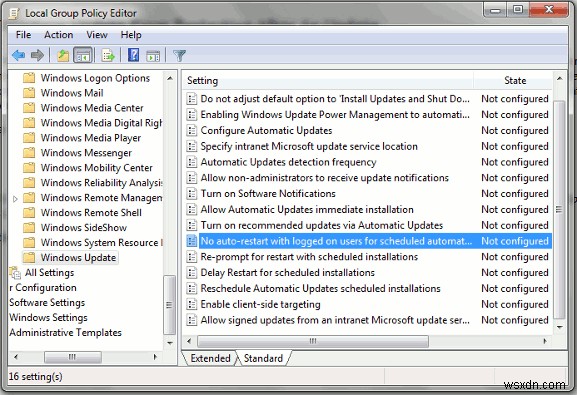The height and width of the screenshot is (395, 577).
Task: Click the Local Group Policy Editor title icon
Action: pyautogui.click(x=14, y=13)
